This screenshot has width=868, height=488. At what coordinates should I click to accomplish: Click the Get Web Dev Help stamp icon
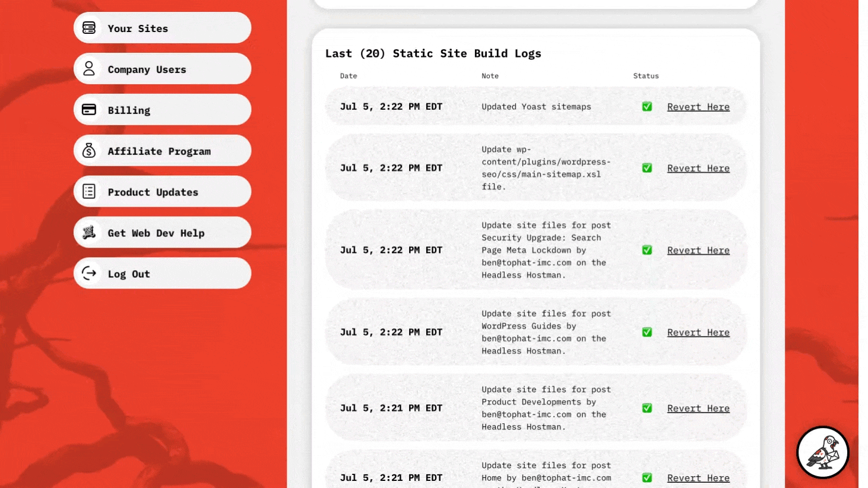(x=88, y=232)
